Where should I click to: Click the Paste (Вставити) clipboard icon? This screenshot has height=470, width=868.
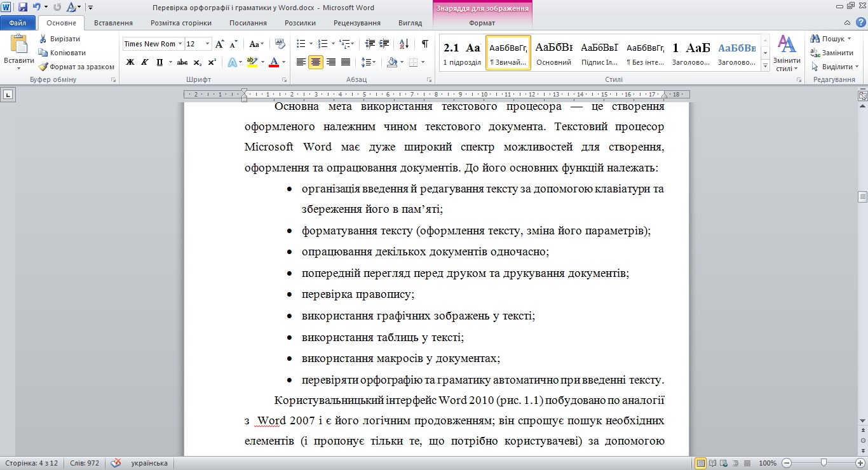coord(19,44)
